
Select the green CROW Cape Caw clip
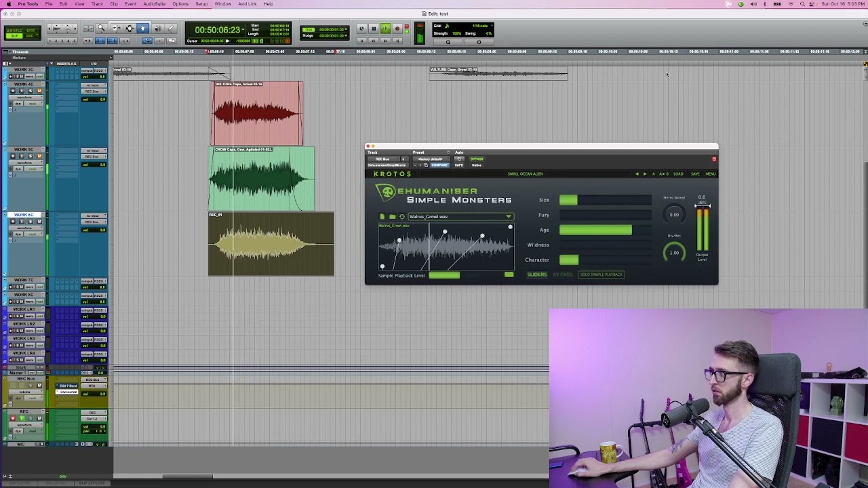tap(262, 179)
